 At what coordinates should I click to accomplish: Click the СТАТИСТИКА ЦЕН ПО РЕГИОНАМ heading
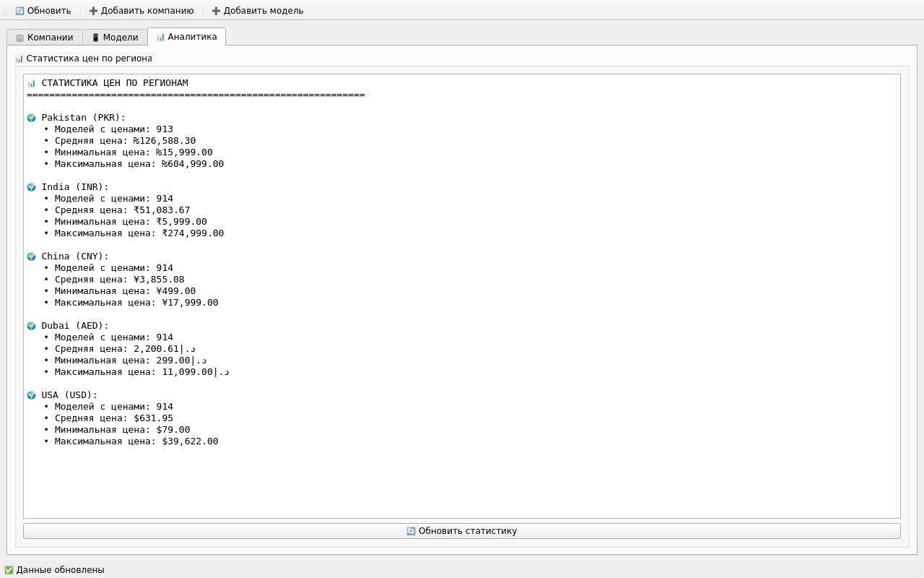click(115, 83)
